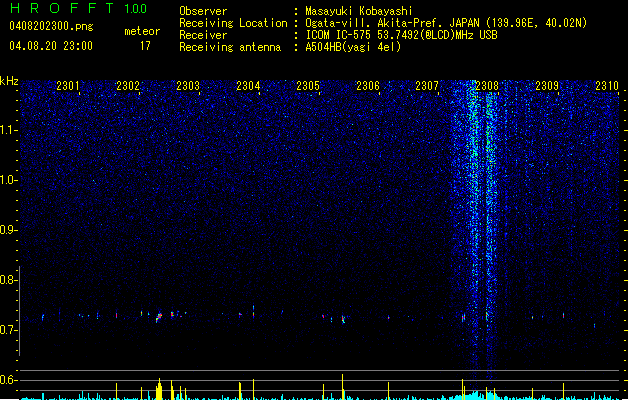This screenshot has width=629, height=400.
Task: Click the 2306 time marker
Action: (368, 86)
